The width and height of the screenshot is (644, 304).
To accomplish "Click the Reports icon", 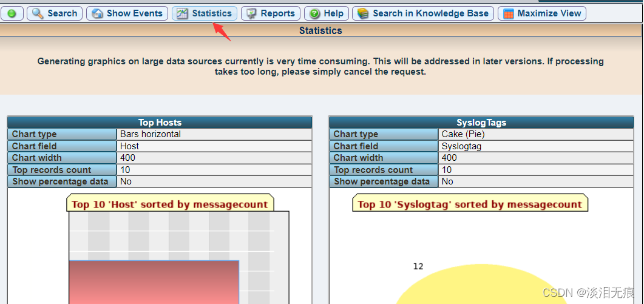I will click(252, 13).
